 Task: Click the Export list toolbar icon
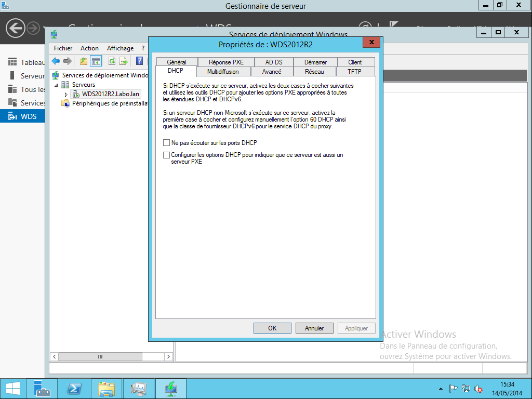pyautogui.click(x=124, y=61)
